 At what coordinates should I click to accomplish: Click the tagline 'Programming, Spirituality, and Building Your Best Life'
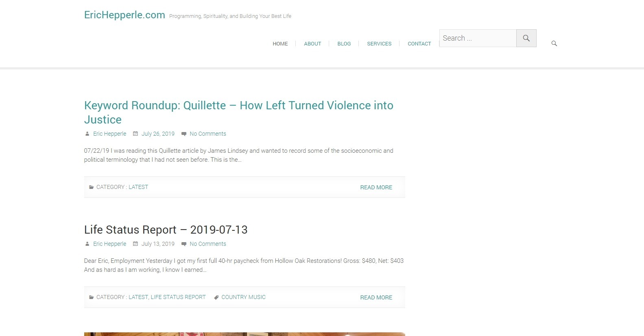coord(230,16)
